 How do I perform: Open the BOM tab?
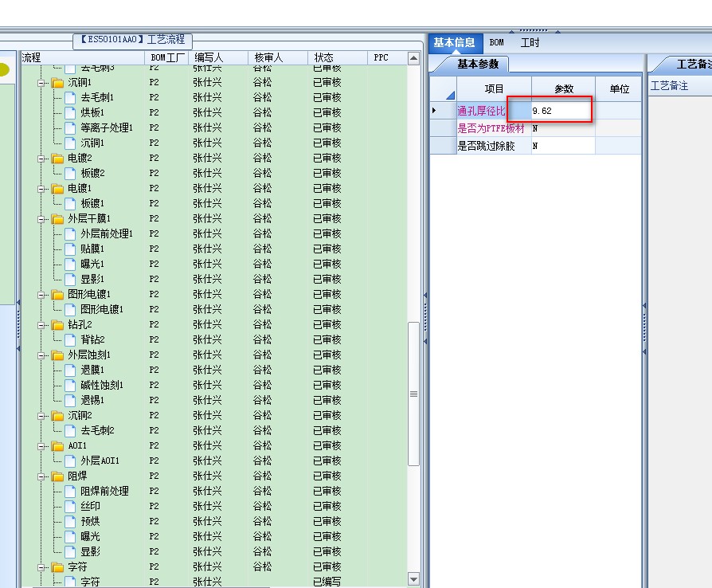coord(497,43)
